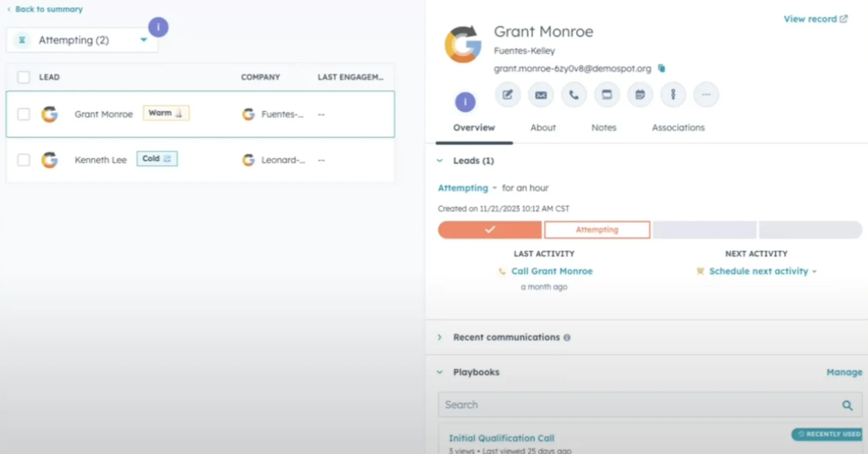This screenshot has width=868, height=454.
Task: Open the Call Grant Monroe last activity link
Action: (x=552, y=271)
